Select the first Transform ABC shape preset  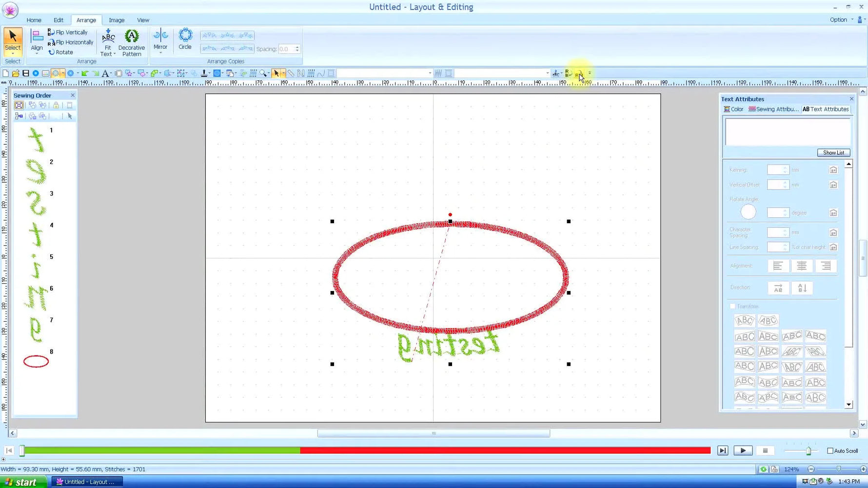tap(744, 320)
